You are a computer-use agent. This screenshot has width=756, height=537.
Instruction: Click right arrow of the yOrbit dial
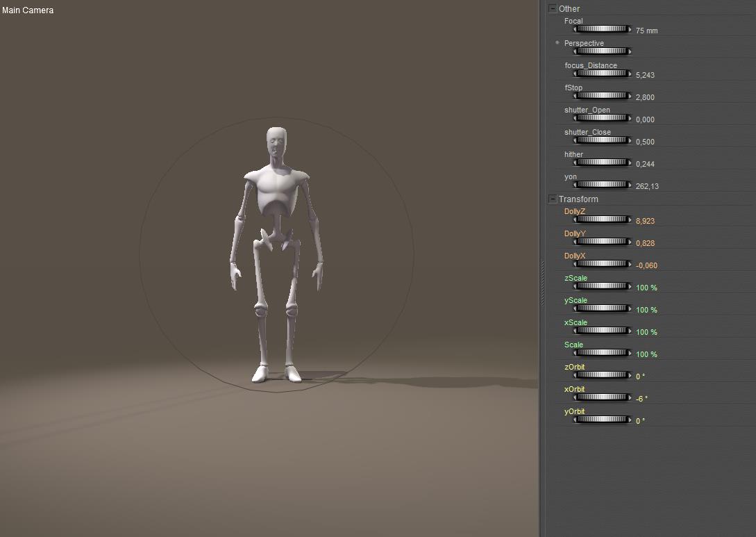click(x=630, y=420)
